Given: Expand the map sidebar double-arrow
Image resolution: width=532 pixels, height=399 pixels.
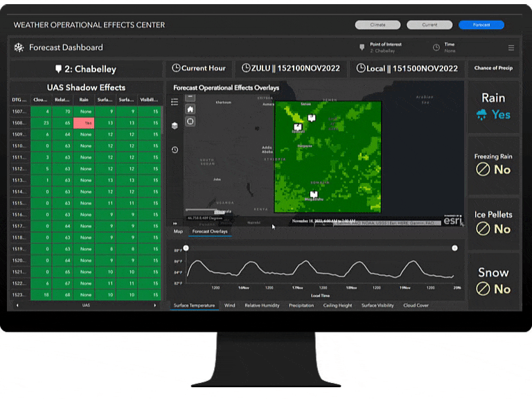Looking at the screenshot, I should pyautogui.click(x=175, y=223).
